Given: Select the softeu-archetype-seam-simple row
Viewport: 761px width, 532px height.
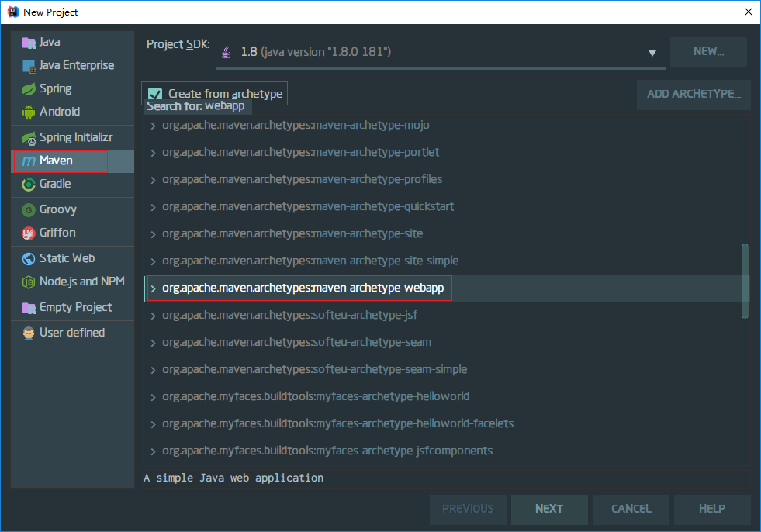Looking at the screenshot, I should pyautogui.click(x=447, y=371).
